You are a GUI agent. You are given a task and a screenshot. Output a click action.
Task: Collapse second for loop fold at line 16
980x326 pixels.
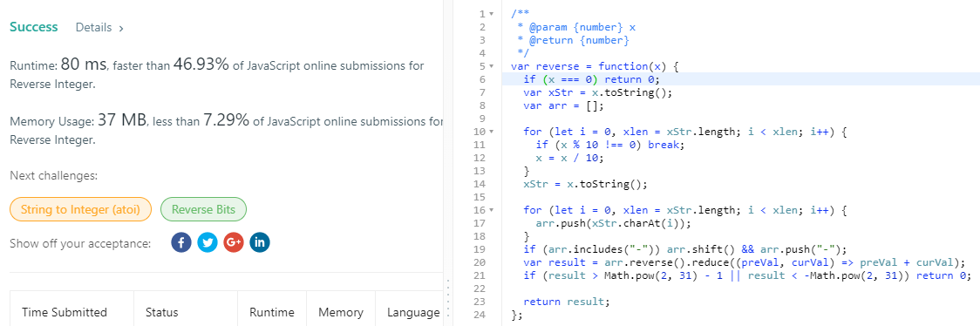point(491,210)
